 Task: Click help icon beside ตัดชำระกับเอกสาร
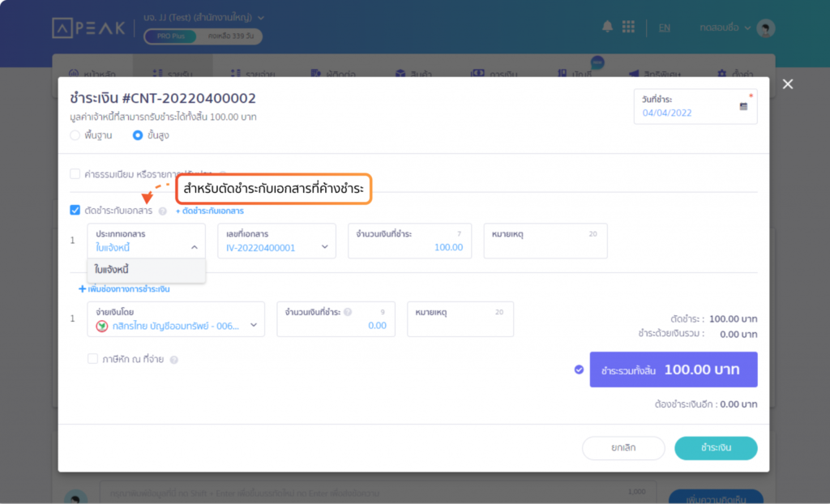click(162, 211)
